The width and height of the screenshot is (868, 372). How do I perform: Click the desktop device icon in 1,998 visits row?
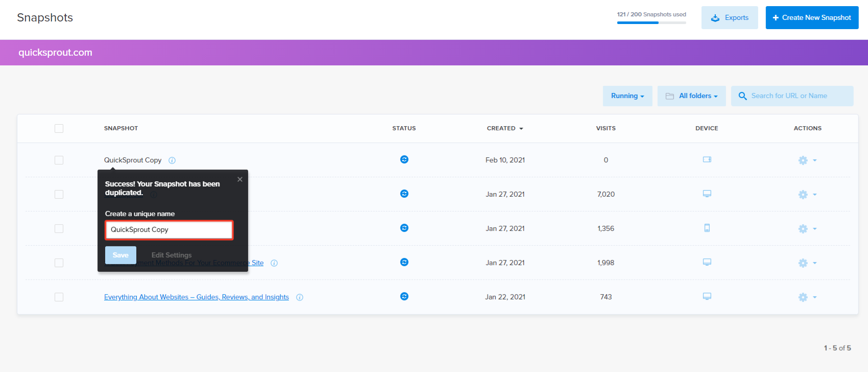tap(707, 262)
